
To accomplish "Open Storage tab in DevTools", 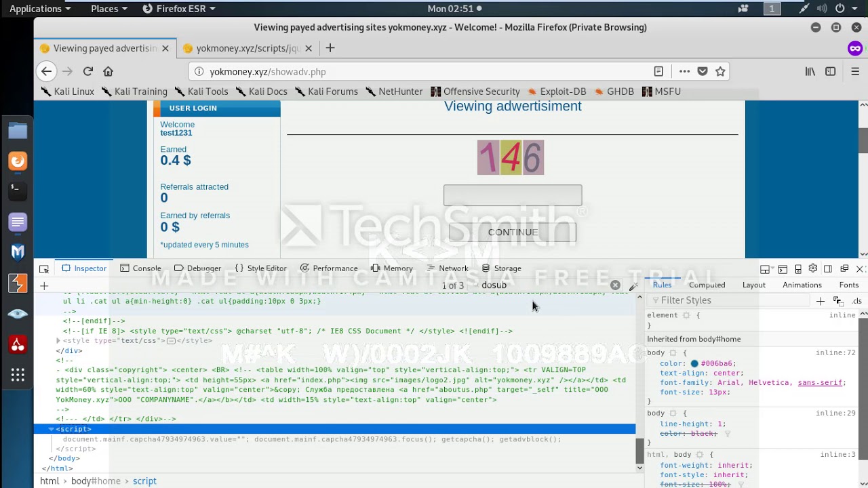I will click(501, 268).
